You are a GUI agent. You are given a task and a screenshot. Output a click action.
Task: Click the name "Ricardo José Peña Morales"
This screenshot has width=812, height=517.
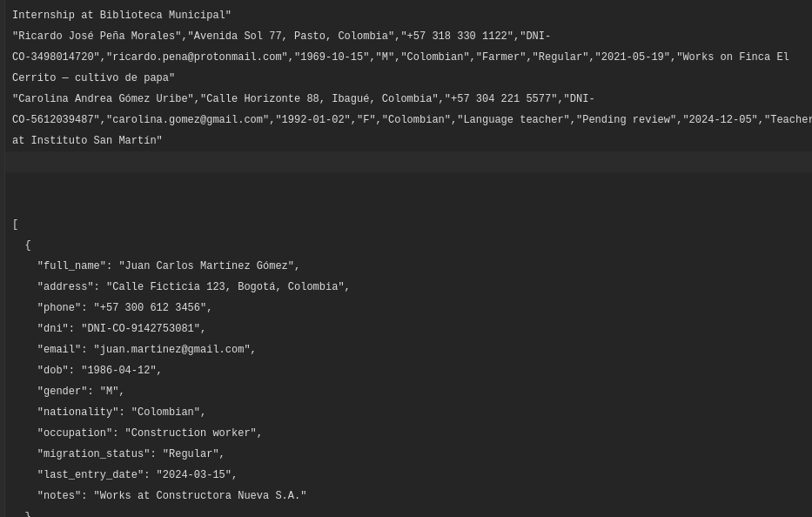click(x=97, y=37)
